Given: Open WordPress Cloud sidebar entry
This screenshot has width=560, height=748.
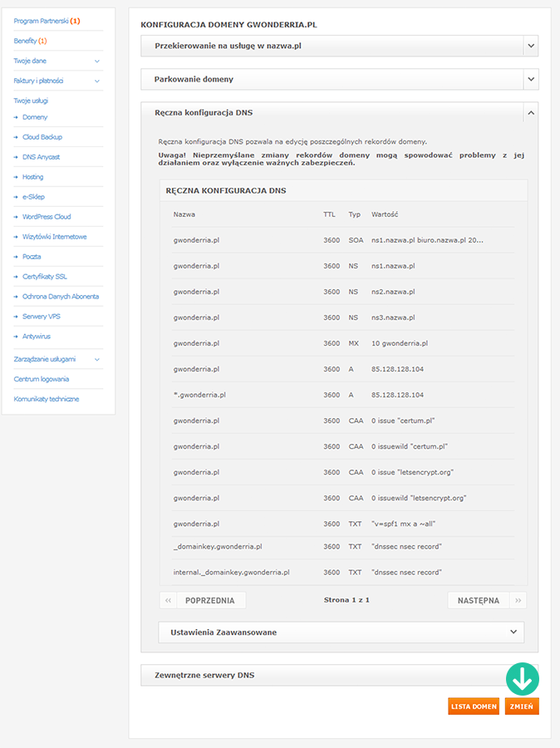Looking at the screenshot, I should tap(47, 217).
